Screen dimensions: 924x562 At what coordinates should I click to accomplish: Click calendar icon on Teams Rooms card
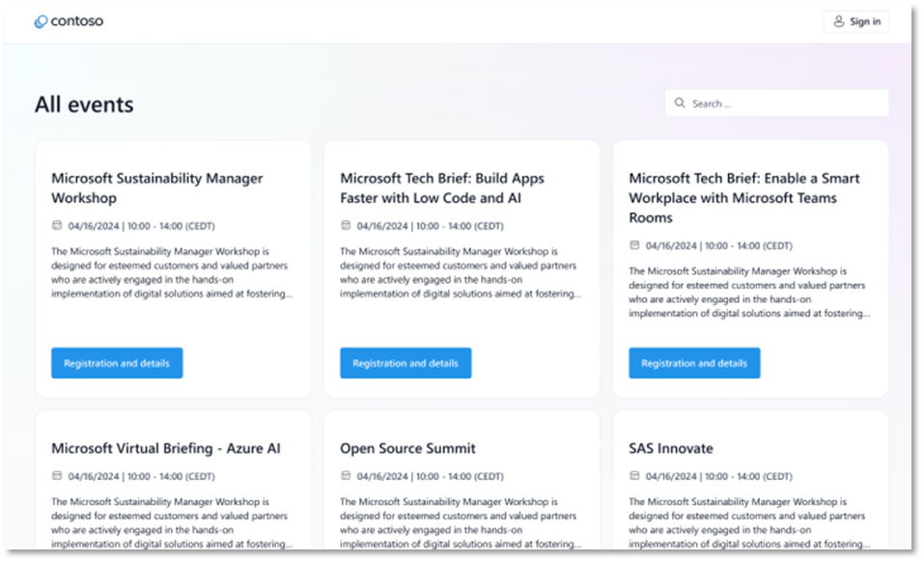click(634, 245)
